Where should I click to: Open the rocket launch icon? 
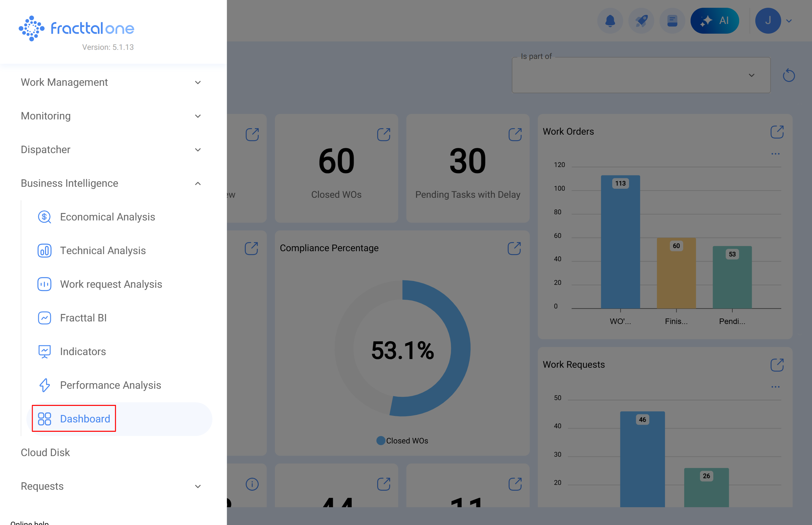pos(641,21)
